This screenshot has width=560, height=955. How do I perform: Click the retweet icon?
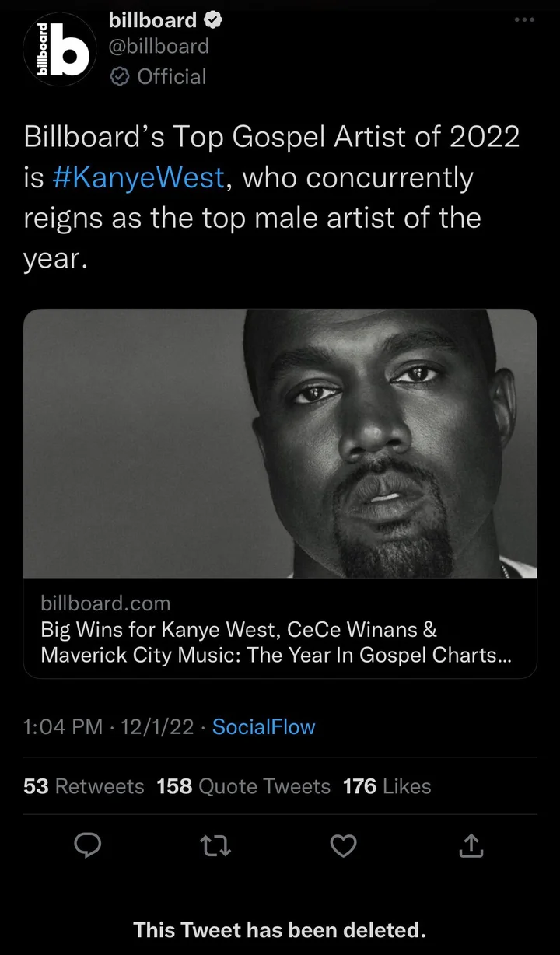coord(215,847)
